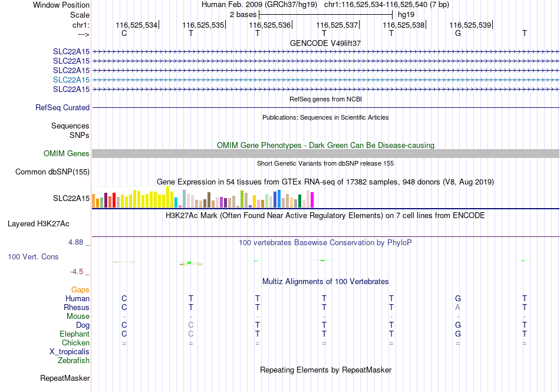Select the OMIM Genes track label
560x392 pixels.
pyautogui.click(x=66, y=153)
